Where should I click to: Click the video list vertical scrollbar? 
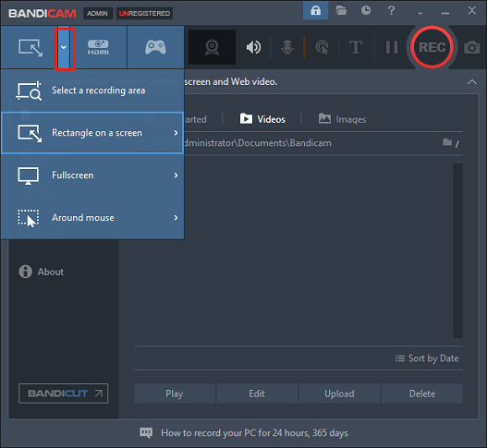pos(457,250)
